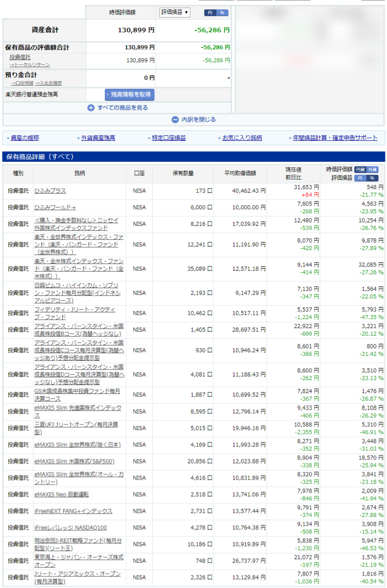Click the minus icon beside 内訳を閉じる
Screen dimensions: 387x588
pos(175,120)
